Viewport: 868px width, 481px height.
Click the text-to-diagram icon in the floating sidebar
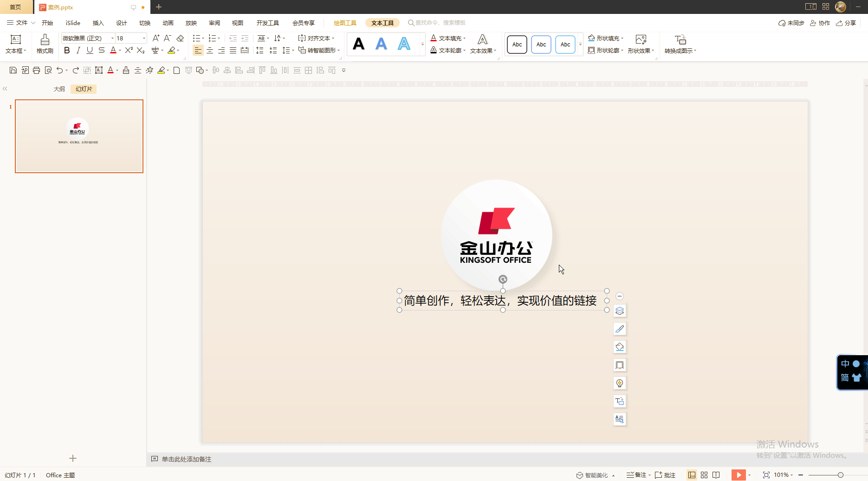tap(620, 401)
